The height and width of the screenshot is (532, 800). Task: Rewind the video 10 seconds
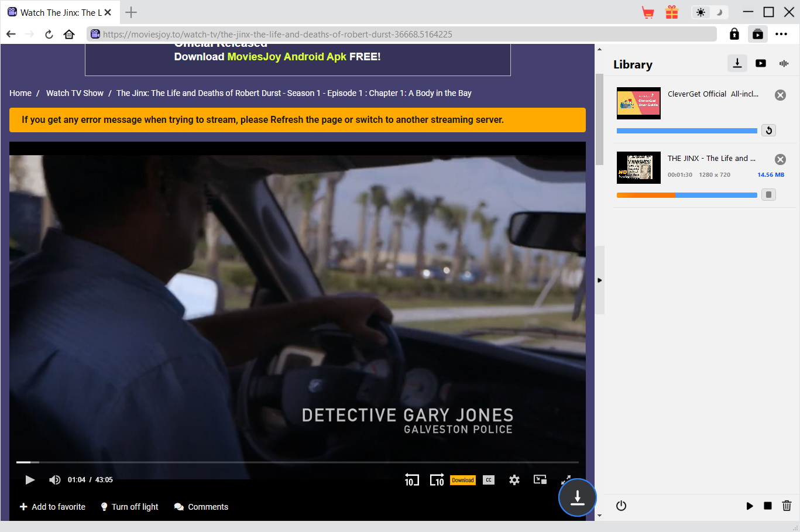click(x=412, y=480)
